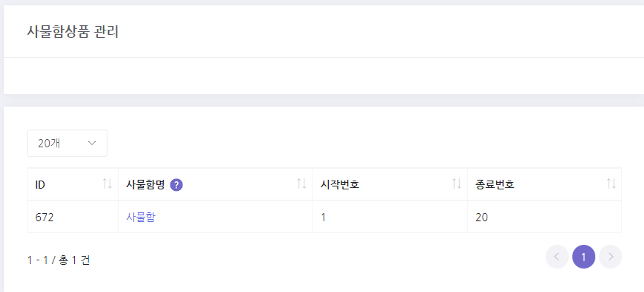Click the ID column header label
This screenshot has width=644, height=292.
click(x=40, y=185)
